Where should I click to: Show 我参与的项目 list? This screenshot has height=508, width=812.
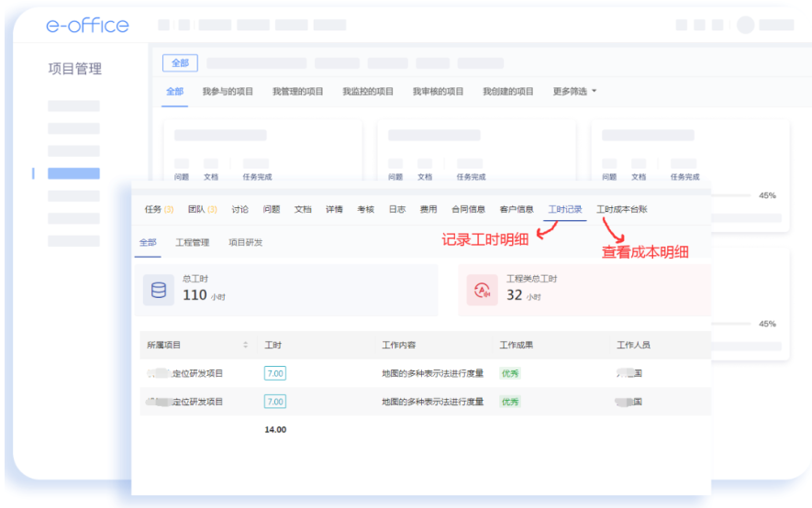point(228,92)
